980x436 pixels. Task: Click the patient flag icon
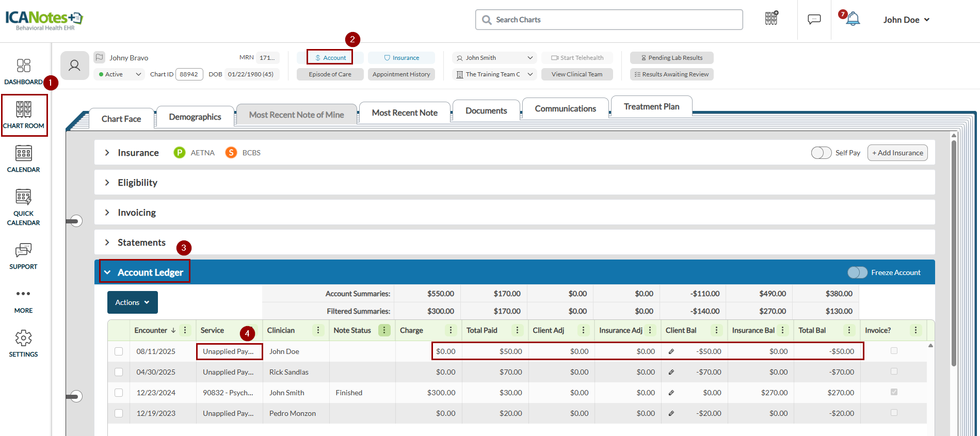coord(100,57)
